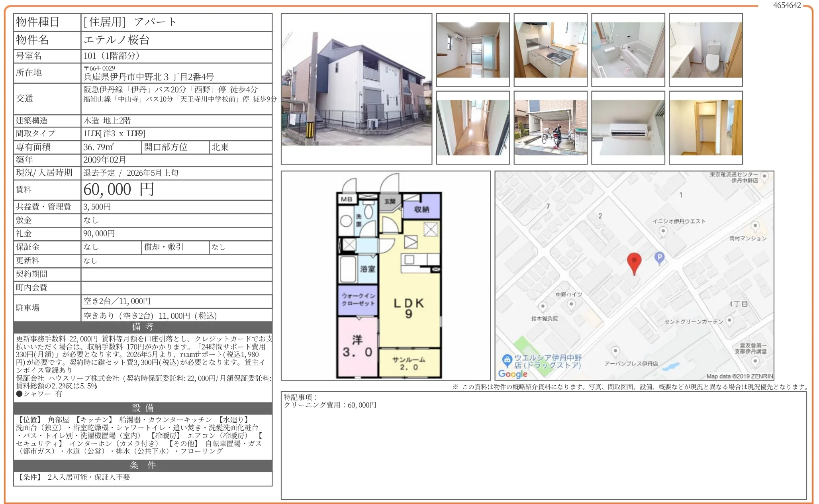Click the Welcia drugstore shopping icon

pos(507,360)
